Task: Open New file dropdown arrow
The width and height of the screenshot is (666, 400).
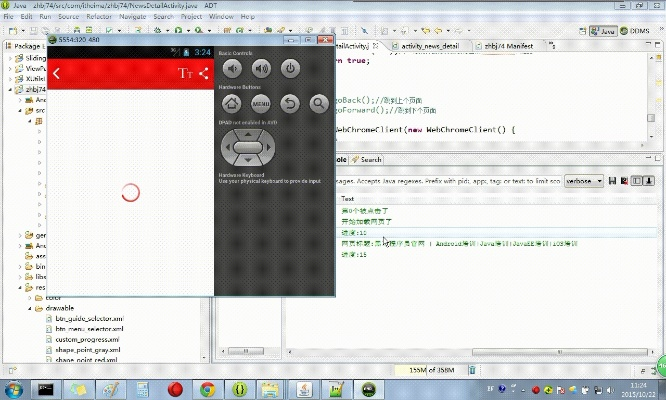Action: coord(23,31)
